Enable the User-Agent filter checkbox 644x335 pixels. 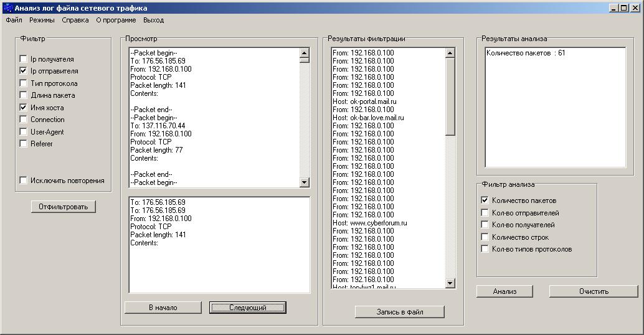coord(24,131)
